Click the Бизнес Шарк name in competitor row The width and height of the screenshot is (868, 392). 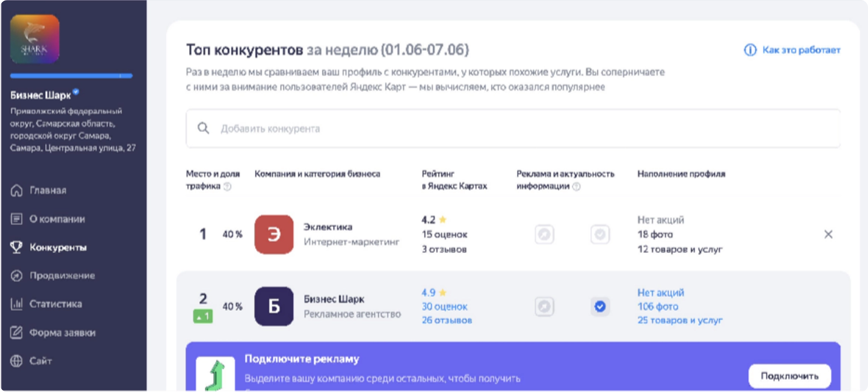click(x=334, y=299)
